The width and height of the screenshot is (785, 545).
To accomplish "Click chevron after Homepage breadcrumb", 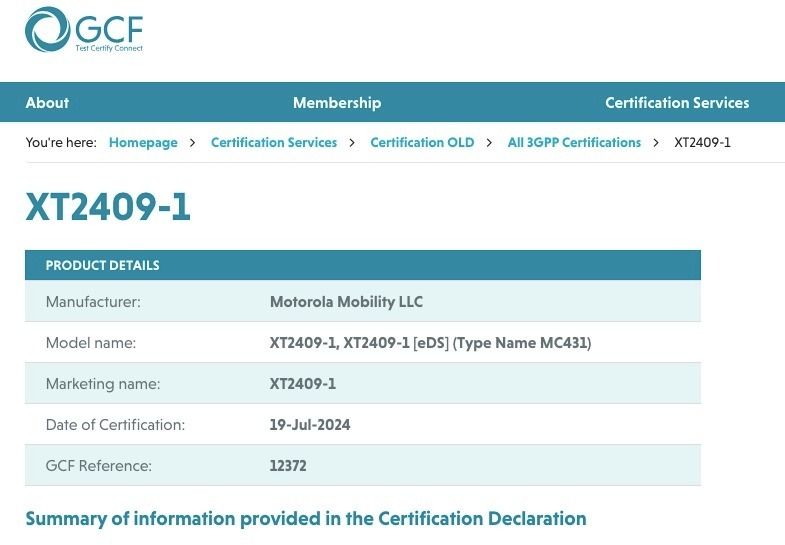I will pyautogui.click(x=192, y=143).
